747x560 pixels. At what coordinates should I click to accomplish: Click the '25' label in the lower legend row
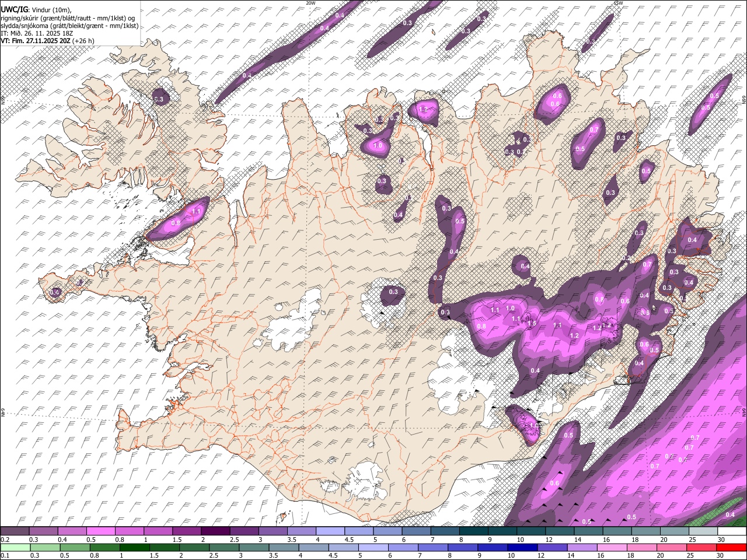691,556
